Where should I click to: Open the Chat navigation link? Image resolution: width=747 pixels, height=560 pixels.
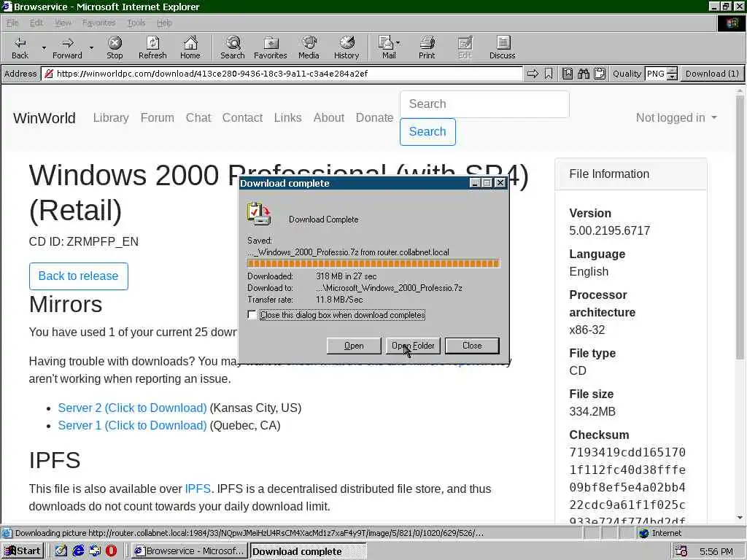click(198, 117)
